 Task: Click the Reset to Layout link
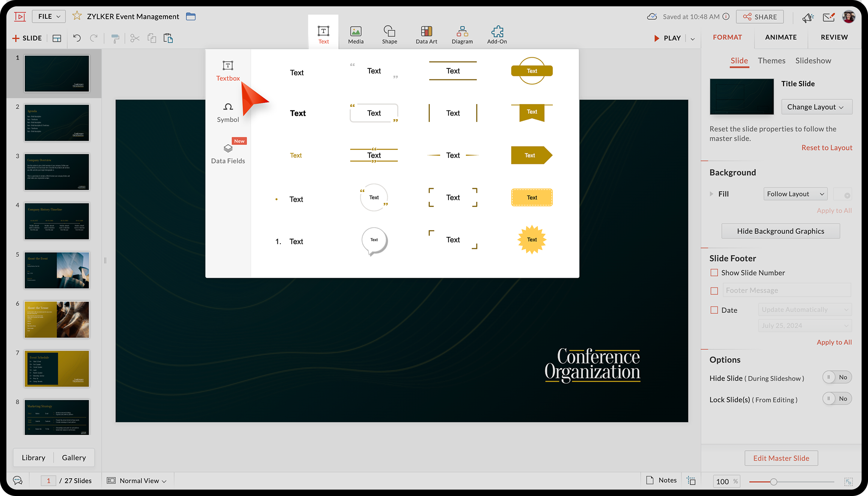pyautogui.click(x=826, y=148)
